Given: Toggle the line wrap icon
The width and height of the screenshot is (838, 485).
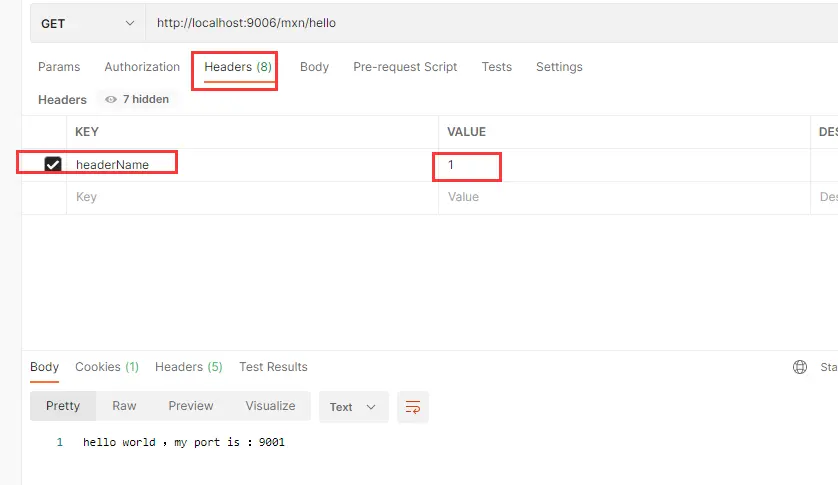Looking at the screenshot, I should pos(413,407).
